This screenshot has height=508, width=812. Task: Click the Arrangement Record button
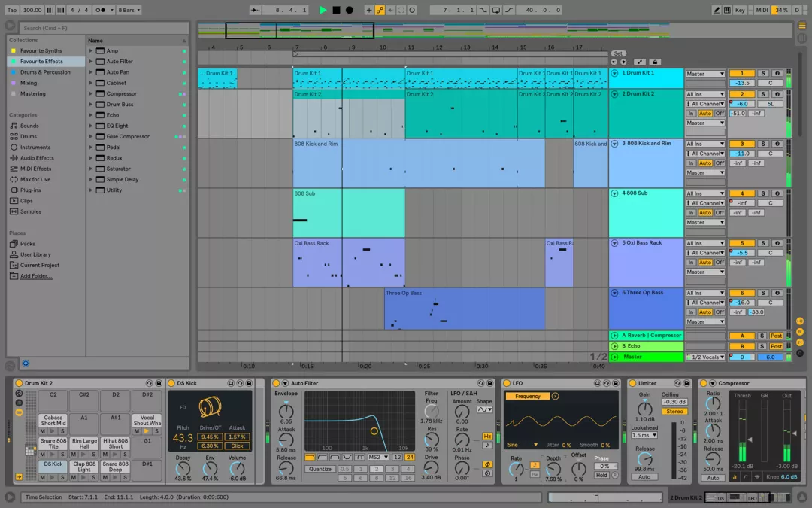(350, 10)
